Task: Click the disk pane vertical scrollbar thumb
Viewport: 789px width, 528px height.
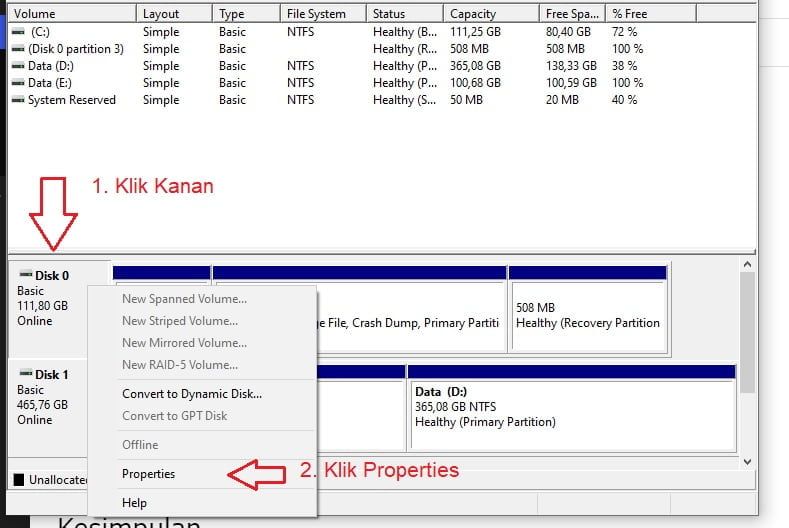Action: (747, 332)
